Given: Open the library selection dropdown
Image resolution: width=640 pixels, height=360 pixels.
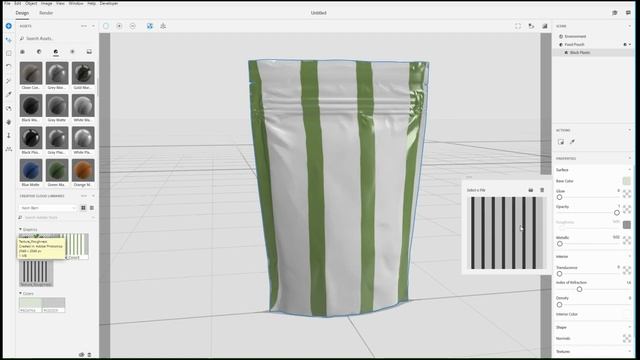Looking at the screenshot, I should (48, 208).
